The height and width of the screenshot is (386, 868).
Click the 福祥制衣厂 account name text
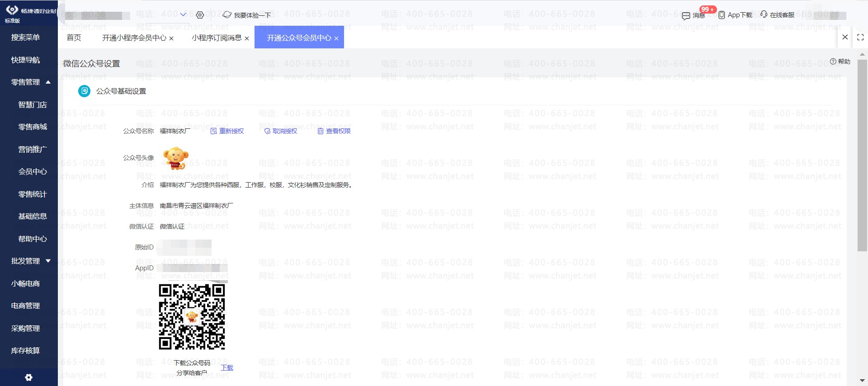pyautogui.click(x=175, y=131)
